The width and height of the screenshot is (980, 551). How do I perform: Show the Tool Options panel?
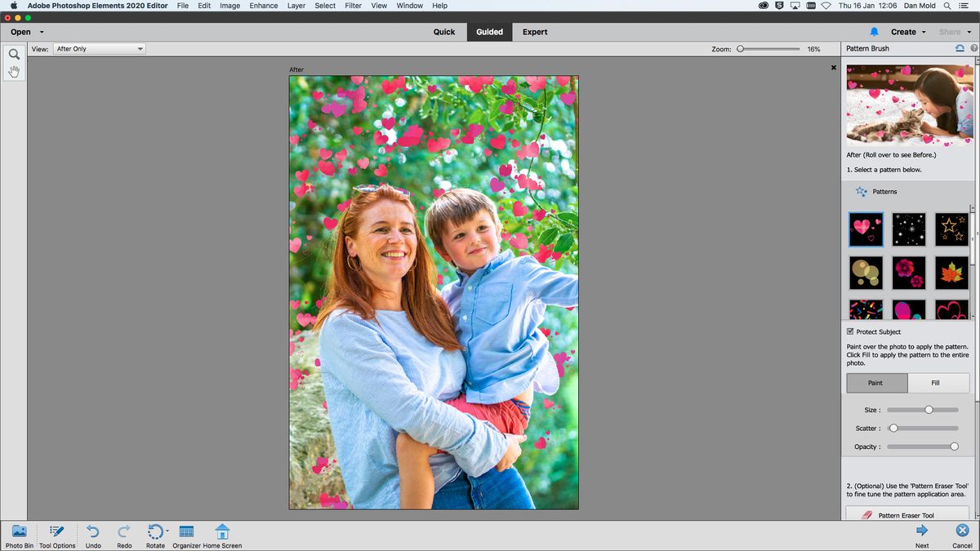56,535
